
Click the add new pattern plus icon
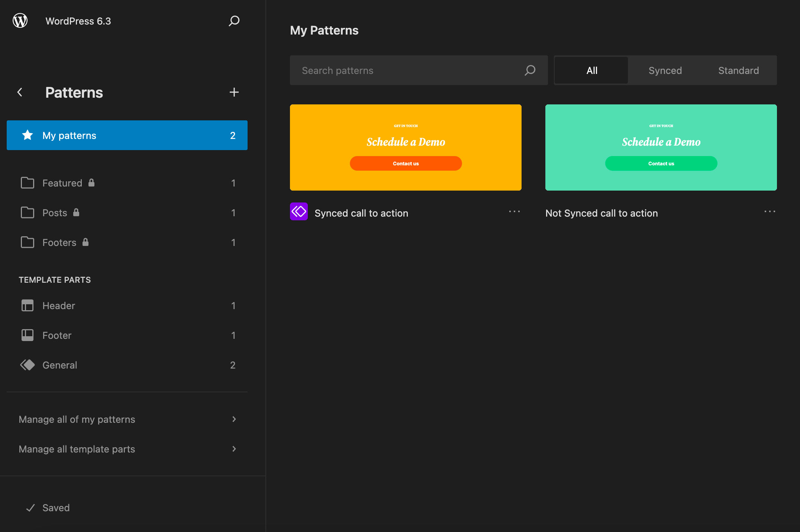234,91
